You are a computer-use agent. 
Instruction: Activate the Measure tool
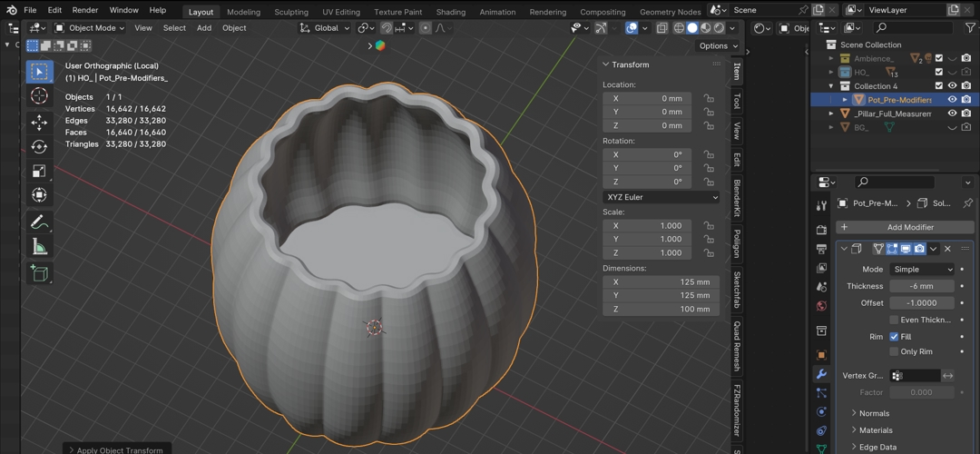coord(39,247)
